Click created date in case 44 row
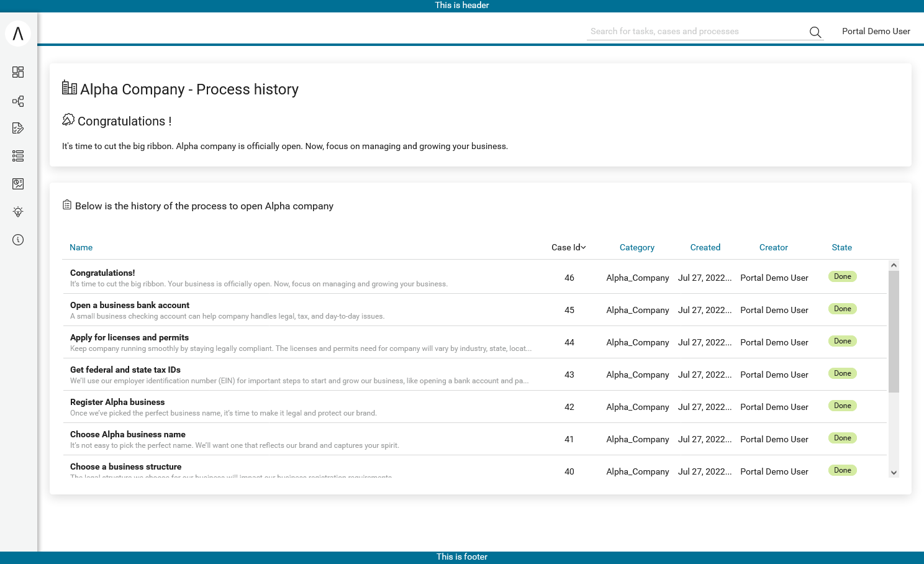This screenshot has width=924, height=564. pos(705,342)
